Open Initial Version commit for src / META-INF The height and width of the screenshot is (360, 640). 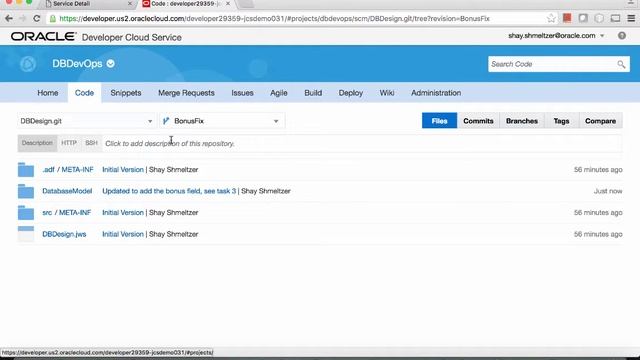(123, 213)
